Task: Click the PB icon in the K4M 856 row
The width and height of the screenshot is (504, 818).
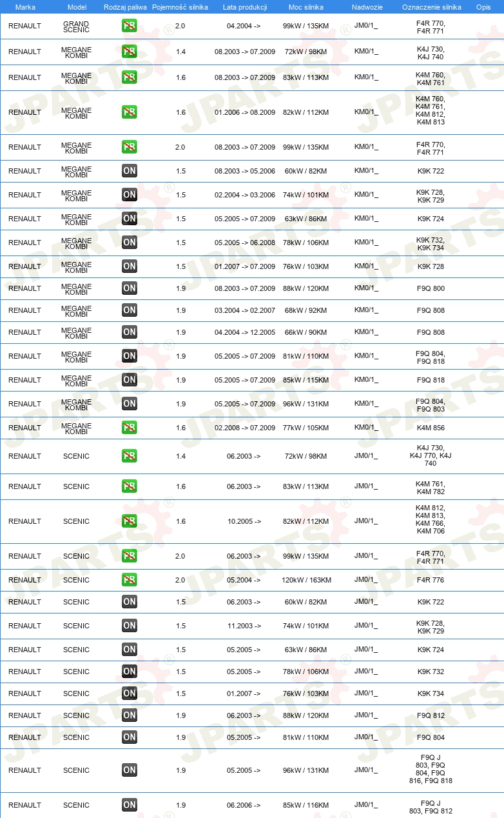Action: (130, 428)
